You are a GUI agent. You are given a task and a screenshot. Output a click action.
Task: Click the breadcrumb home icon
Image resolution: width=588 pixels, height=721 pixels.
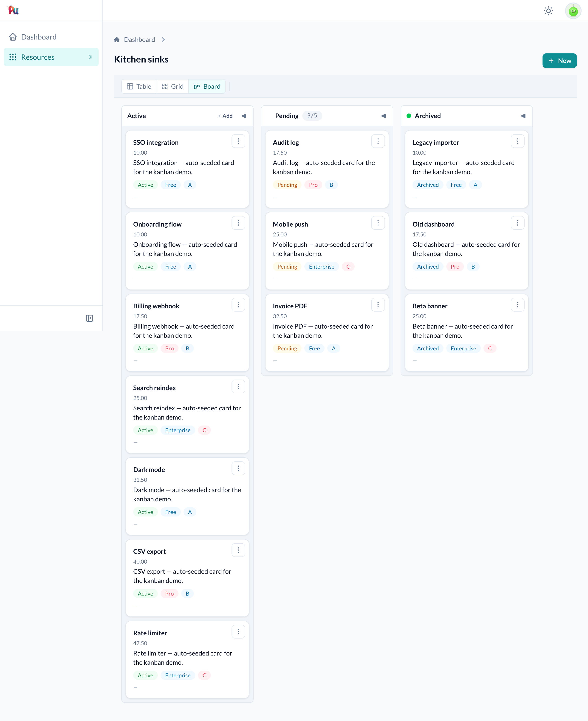click(x=117, y=40)
